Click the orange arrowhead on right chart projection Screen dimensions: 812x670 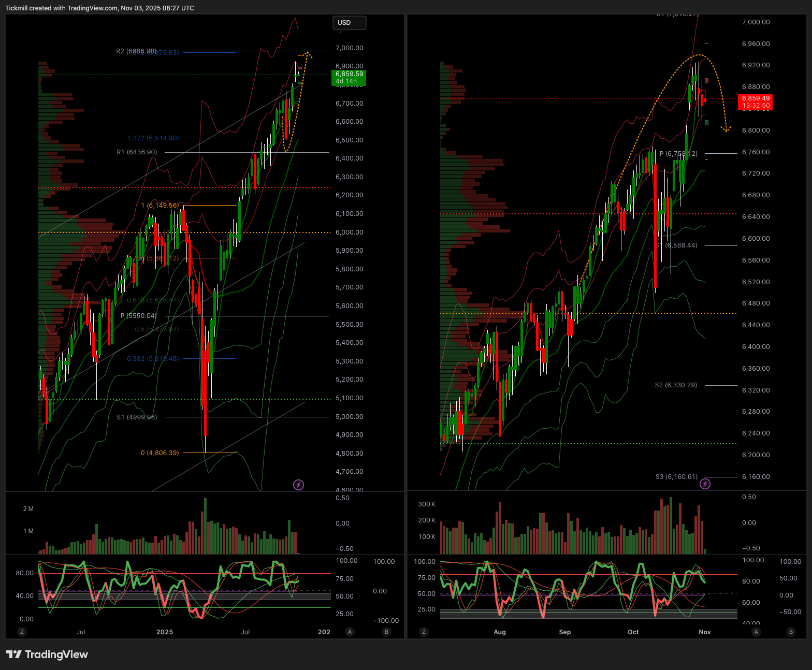tap(727, 129)
